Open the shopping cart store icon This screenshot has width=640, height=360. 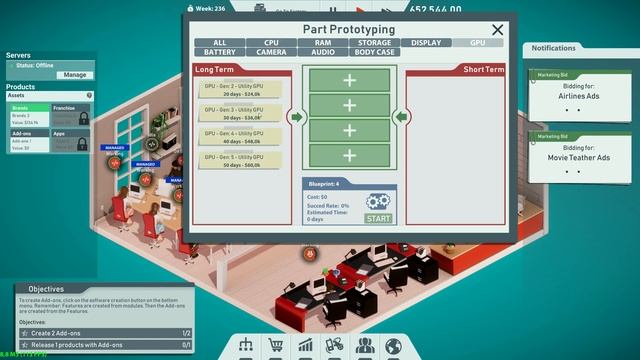point(276,345)
